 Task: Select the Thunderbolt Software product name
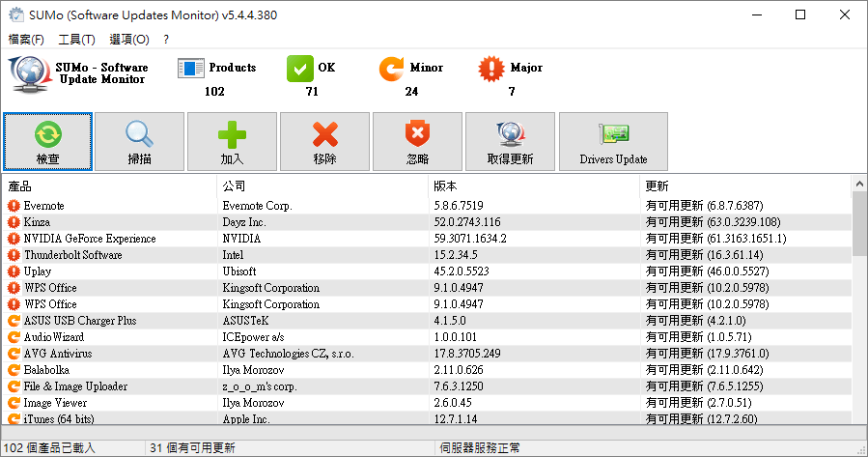pyautogui.click(x=73, y=255)
